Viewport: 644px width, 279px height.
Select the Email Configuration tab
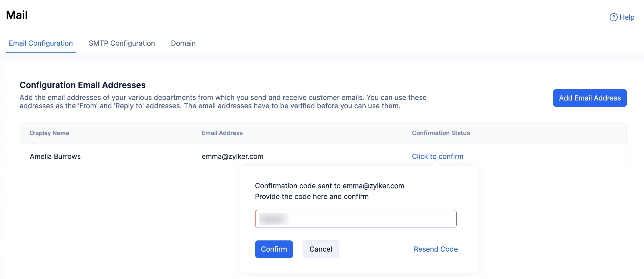[41, 43]
